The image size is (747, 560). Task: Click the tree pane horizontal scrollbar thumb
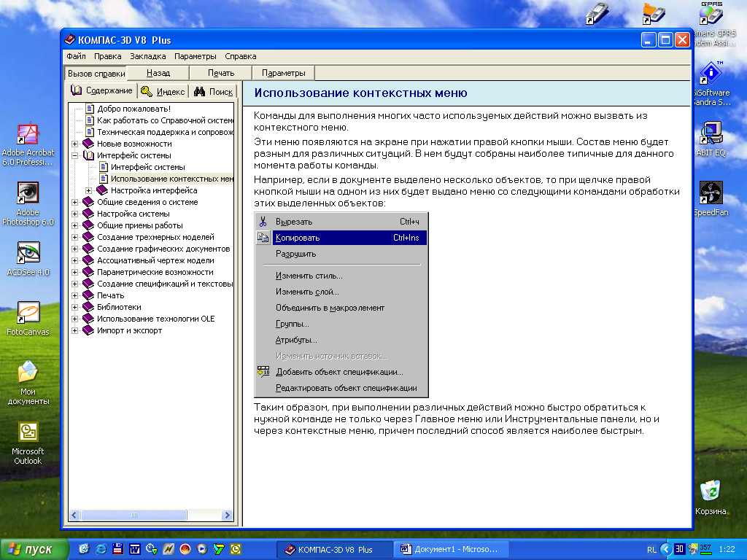click(134, 515)
